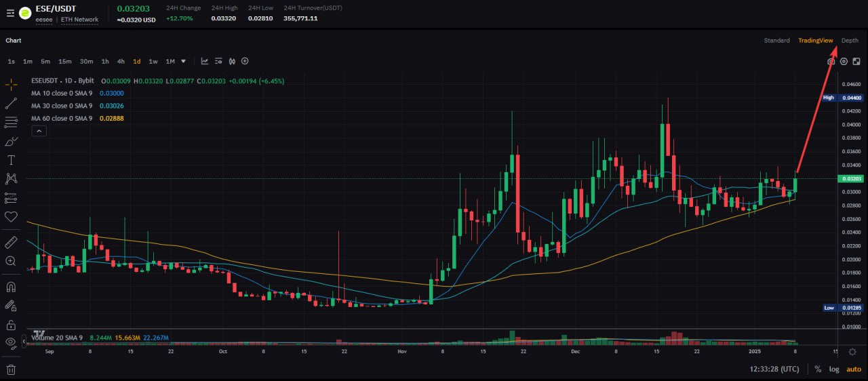Screen dimensions: 868x381
Task: Click the zoom in magnifier tool
Action: pos(11,261)
